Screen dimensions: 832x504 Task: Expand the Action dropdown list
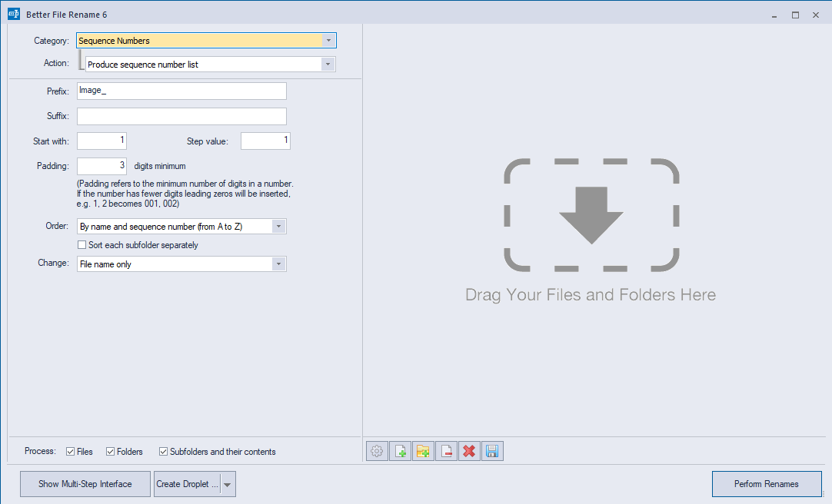211,65
